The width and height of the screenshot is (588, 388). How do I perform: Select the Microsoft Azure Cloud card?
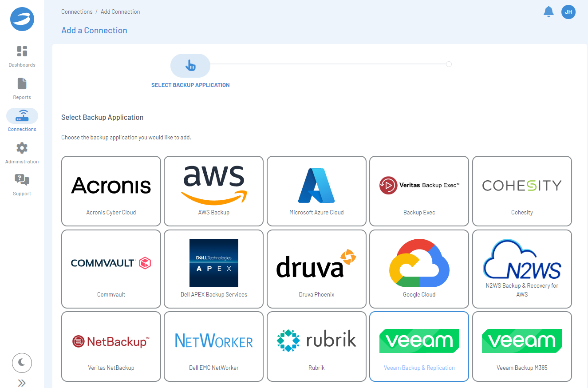[316, 191]
